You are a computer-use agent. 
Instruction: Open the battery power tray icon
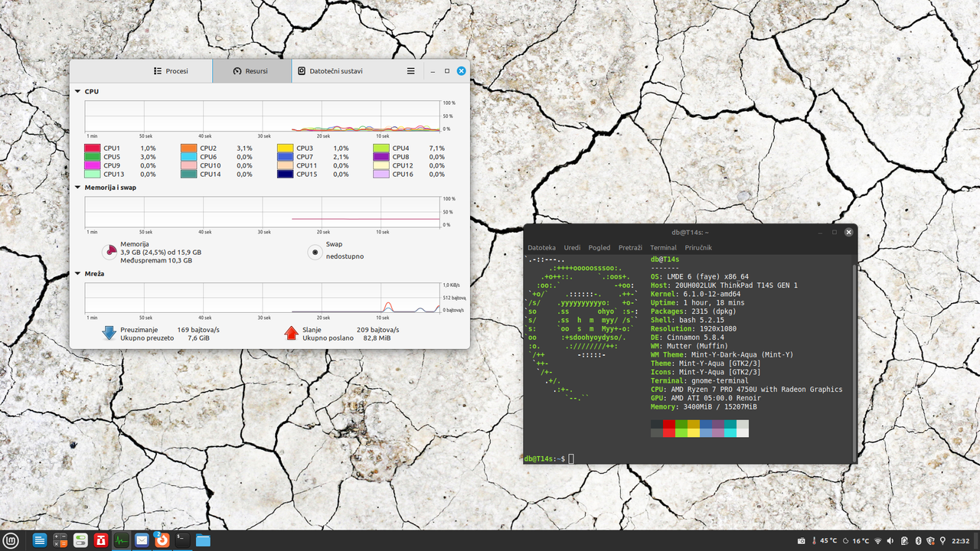(905, 541)
